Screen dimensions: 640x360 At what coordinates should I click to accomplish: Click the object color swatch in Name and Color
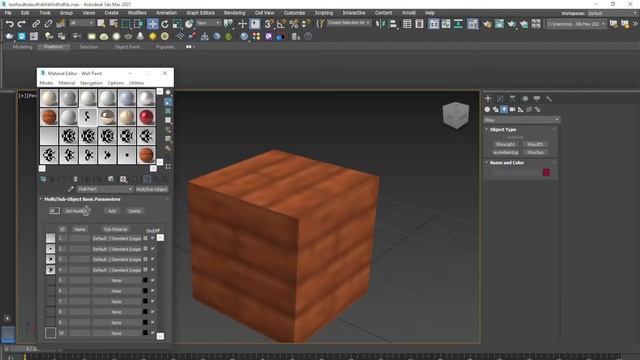(546, 173)
